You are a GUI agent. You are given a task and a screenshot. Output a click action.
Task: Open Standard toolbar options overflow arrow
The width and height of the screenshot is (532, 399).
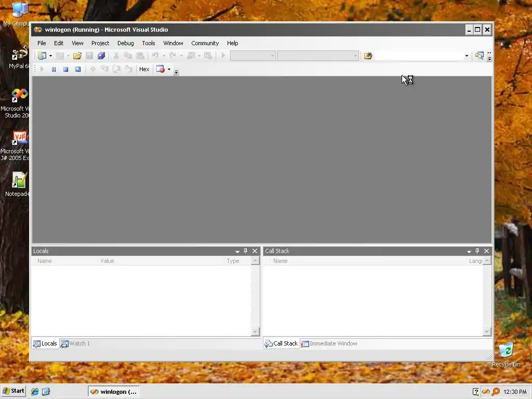(489, 56)
